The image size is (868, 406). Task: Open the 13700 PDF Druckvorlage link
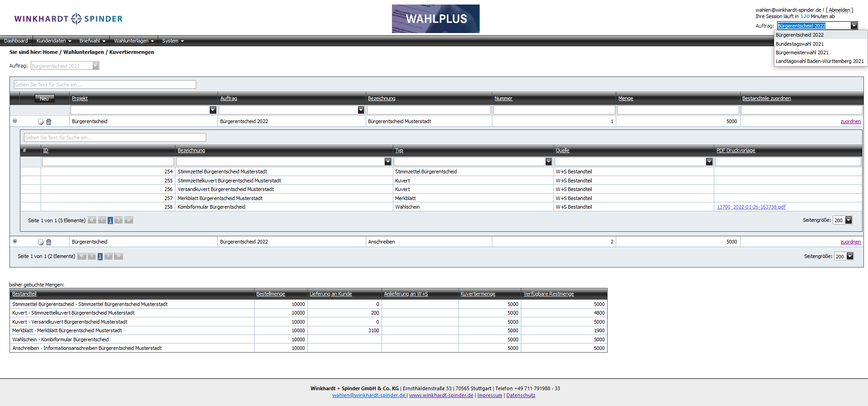coord(751,207)
